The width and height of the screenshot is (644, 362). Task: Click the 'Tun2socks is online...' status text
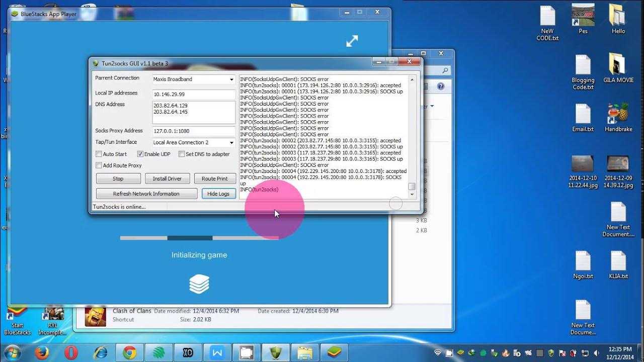pyautogui.click(x=119, y=207)
